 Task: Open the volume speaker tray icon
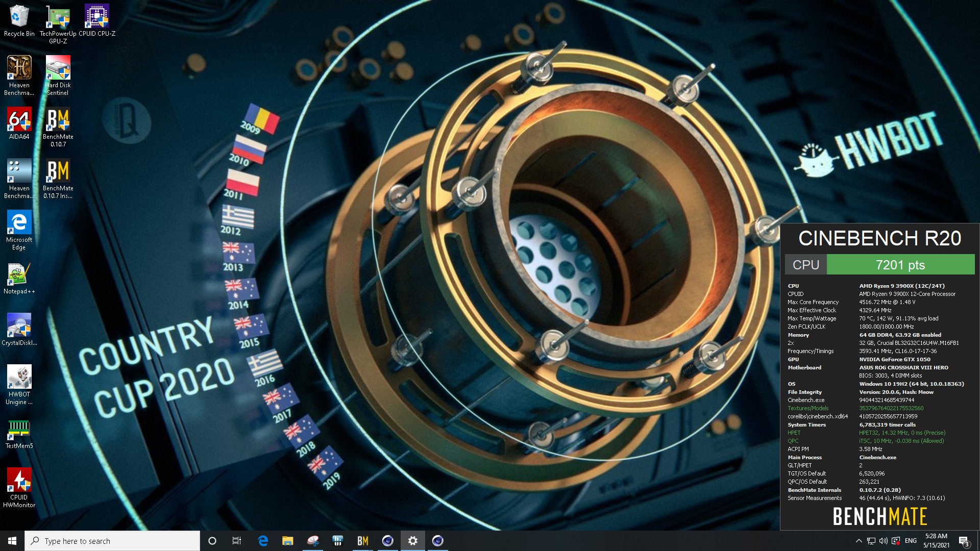[884, 541]
